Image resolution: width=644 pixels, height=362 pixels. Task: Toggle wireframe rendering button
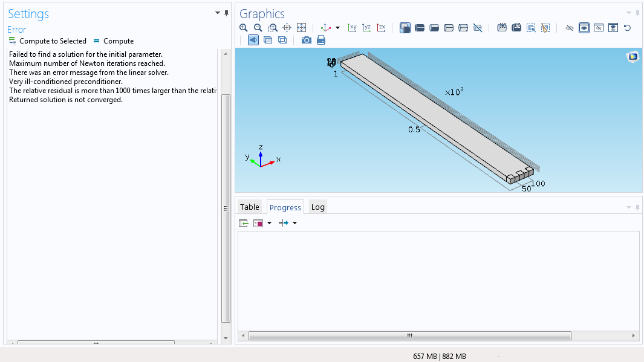tap(282, 40)
